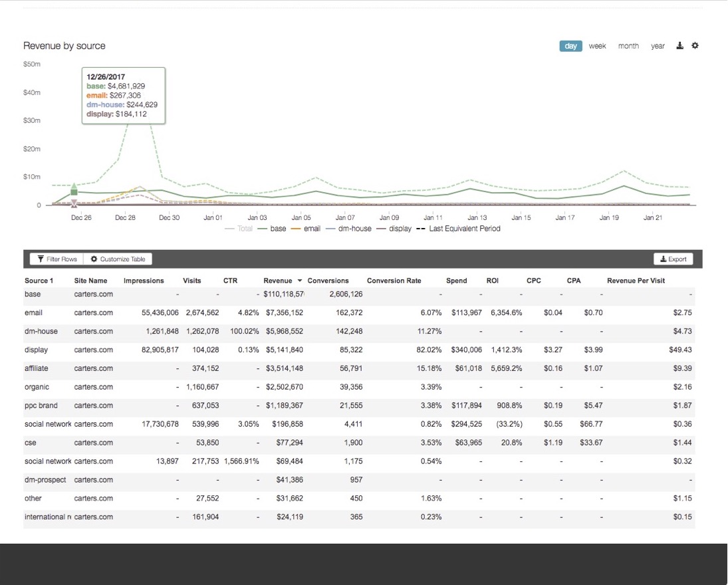Image resolution: width=728 pixels, height=585 pixels.
Task: Click the green base marker at Dec 26
Action: pos(74,191)
